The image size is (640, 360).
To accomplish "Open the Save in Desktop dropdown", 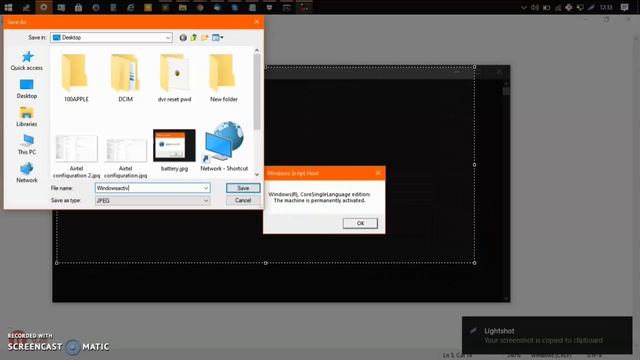I will click(111, 38).
